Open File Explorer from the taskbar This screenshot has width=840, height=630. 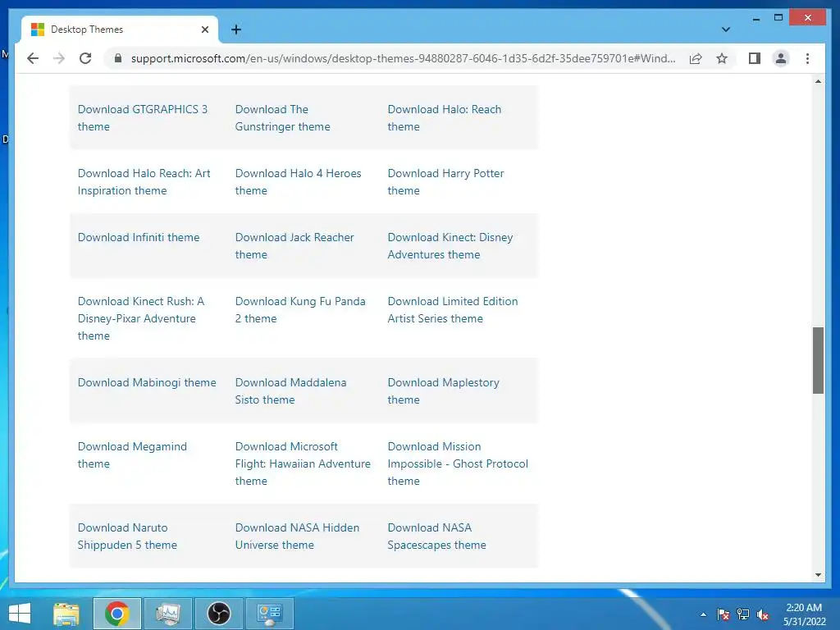pyautogui.click(x=66, y=614)
